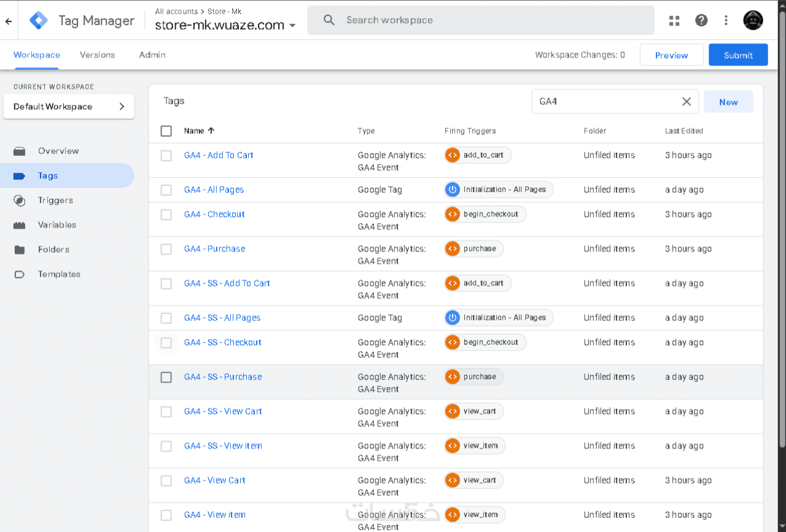Click the Triggers sidebar icon
Image resolution: width=786 pixels, height=532 pixels.
(20, 200)
